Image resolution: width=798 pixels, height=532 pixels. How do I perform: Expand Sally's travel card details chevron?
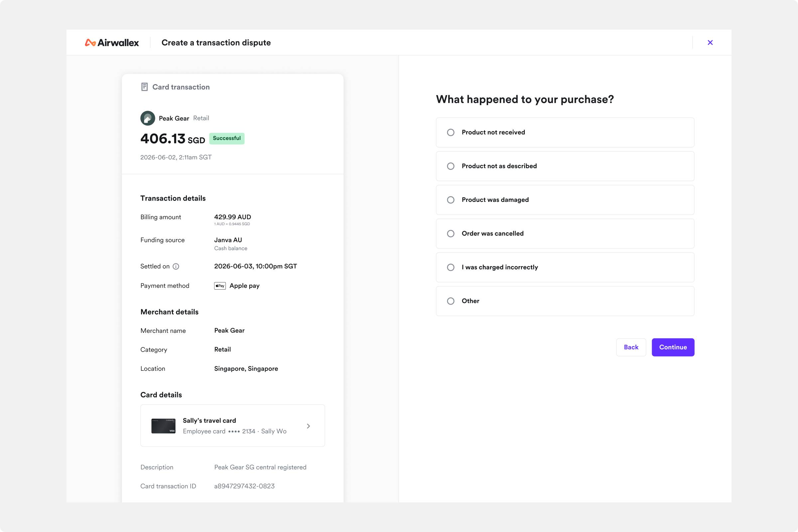309,426
